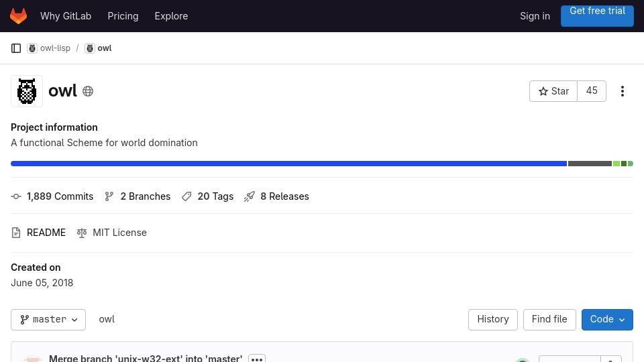644x362 pixels.
Task: Click the scales icon for MIT License
Action: coord(82,233)
